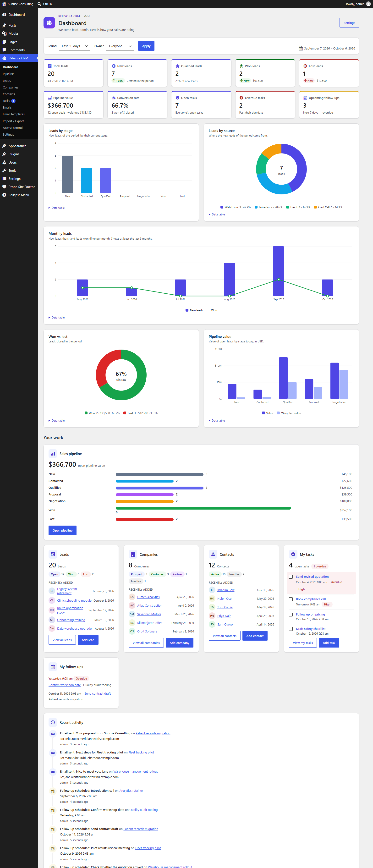Expand Data table under Monthly leads
This screenshot has width=373, height=868.
tap(57, 317)
